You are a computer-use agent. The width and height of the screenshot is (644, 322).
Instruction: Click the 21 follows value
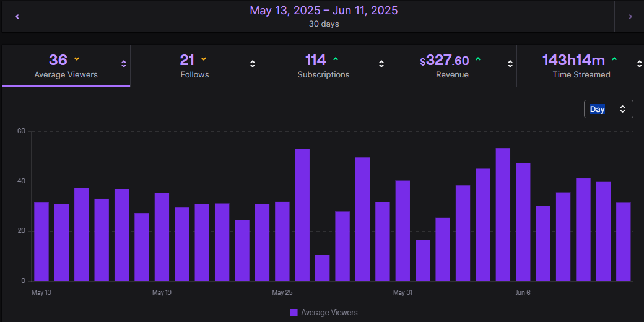187,60
